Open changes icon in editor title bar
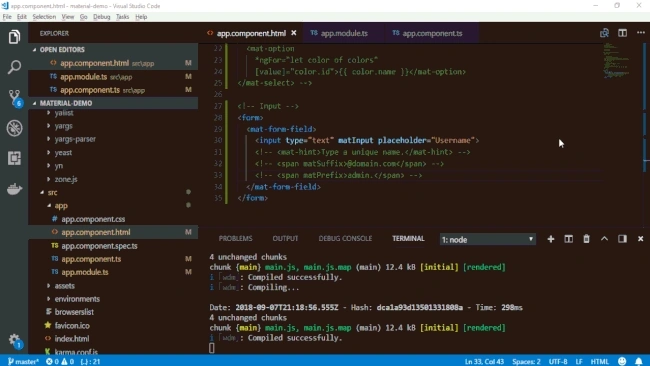The image size is (650, 366). click(x=604, y=33)
